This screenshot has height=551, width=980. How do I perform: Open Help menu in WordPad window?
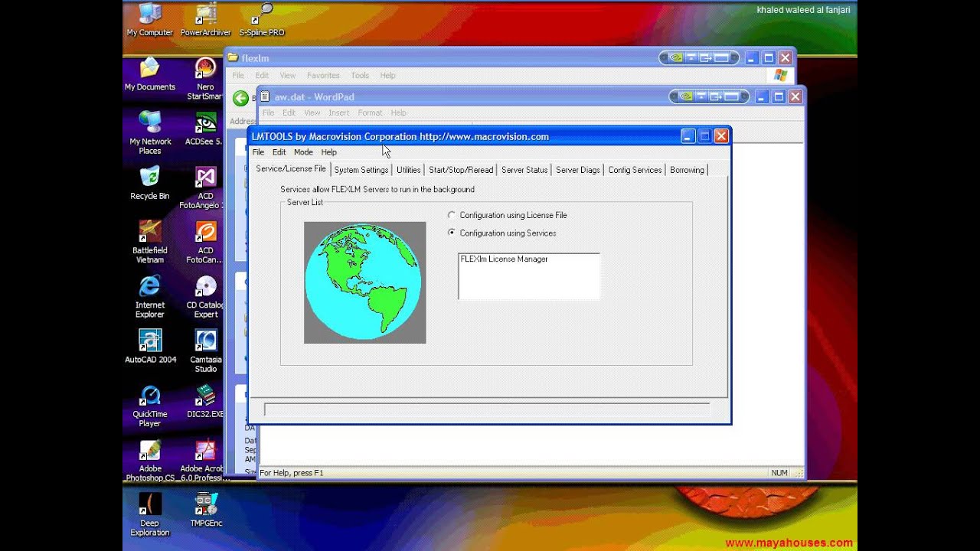click(398, 113)
